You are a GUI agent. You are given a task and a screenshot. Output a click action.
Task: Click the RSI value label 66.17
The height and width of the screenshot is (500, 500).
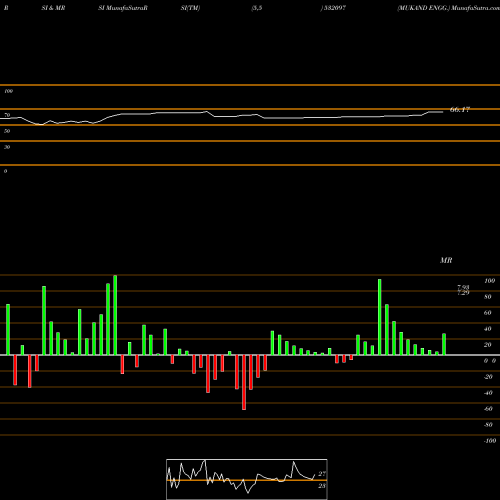click(x=460, y=110)
